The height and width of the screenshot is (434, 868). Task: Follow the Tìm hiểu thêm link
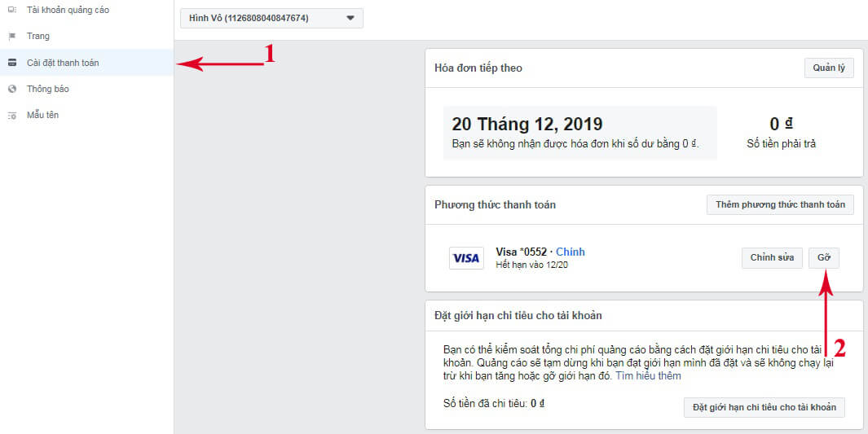tap(647, 376)
